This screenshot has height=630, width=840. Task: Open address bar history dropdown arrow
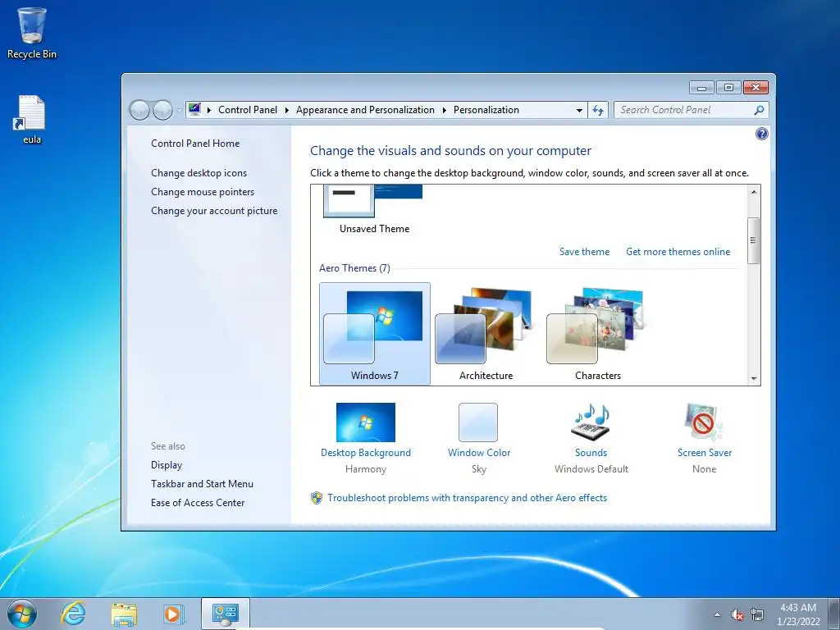click(579, 111)
